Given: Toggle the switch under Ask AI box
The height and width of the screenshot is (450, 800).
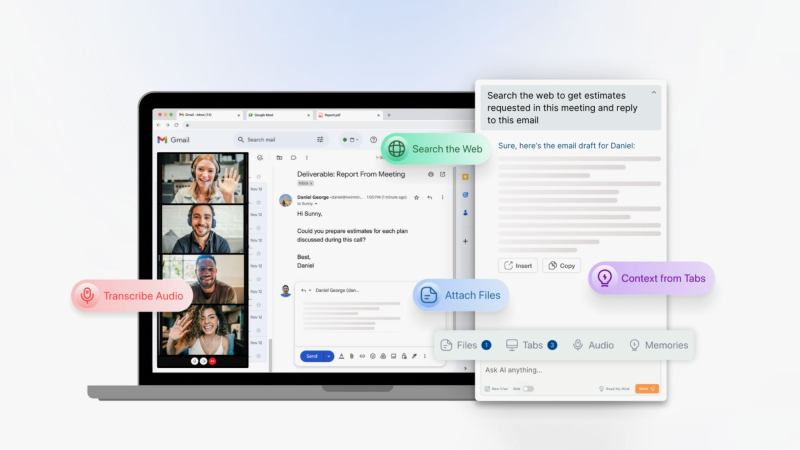Looking at the screenshot, I should pyautogui.click(x=528, y=389).
